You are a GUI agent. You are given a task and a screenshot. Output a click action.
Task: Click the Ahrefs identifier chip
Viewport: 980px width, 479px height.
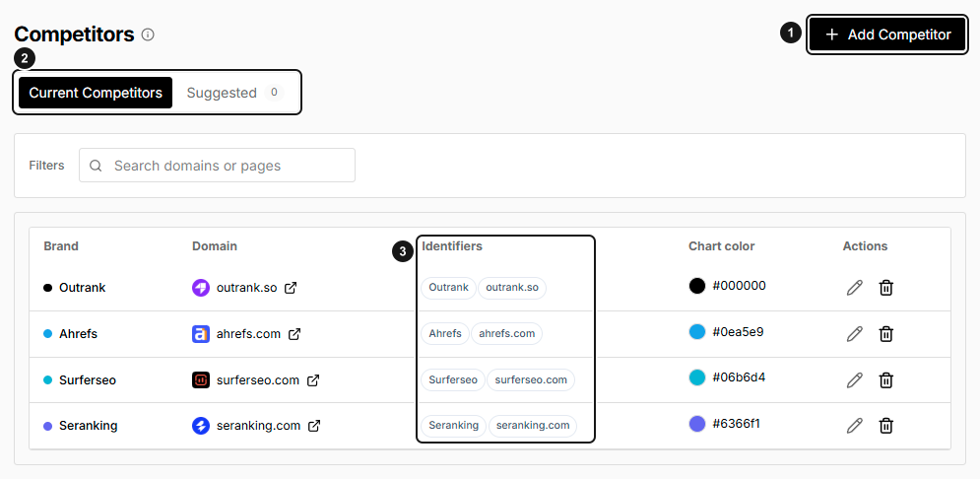(445, 333)
